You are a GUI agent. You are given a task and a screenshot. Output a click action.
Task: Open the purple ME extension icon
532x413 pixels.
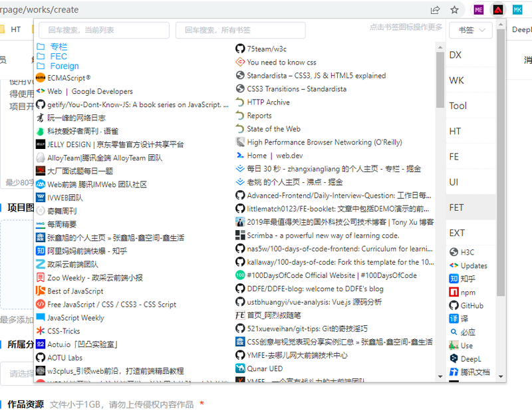[x=479, y=10]
